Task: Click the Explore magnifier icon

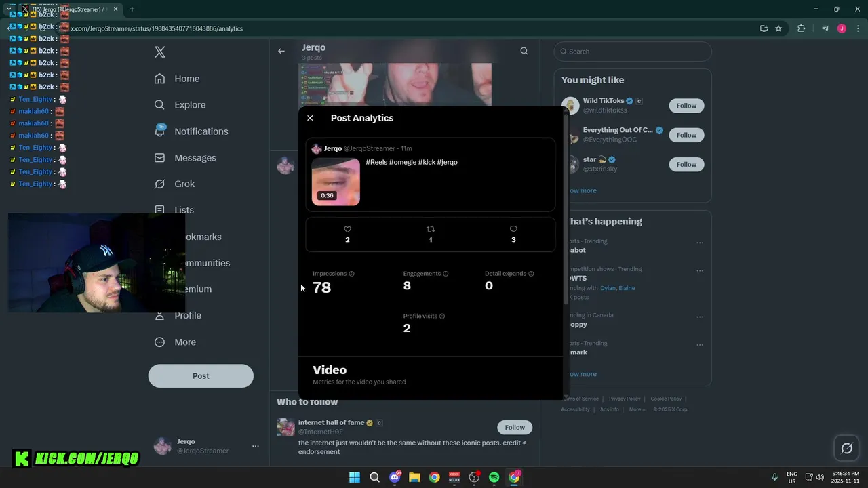Action: (160, 105)
